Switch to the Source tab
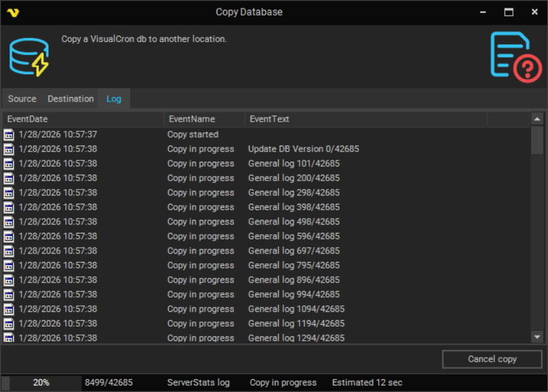This screenshot has height=392, width=548. pyautogui.click(x=22, y=99)
